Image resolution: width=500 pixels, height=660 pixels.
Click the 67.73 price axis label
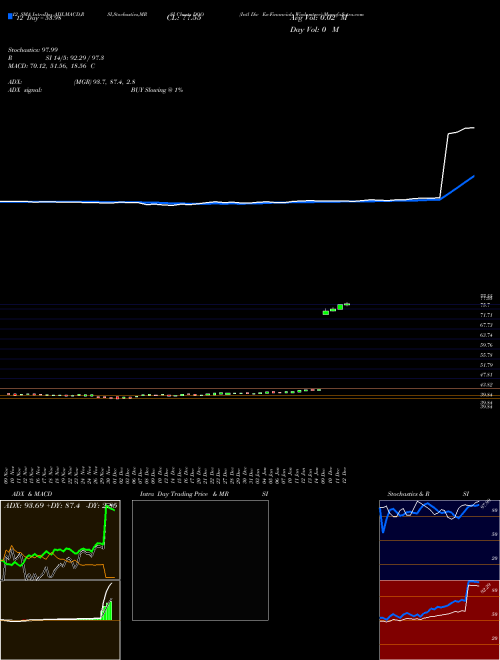[486, 325]
